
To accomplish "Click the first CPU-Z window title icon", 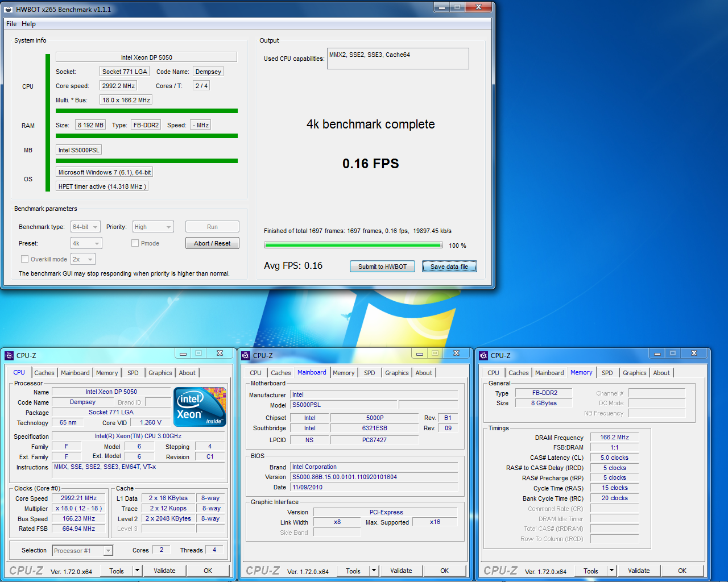I will pos(9,355).
